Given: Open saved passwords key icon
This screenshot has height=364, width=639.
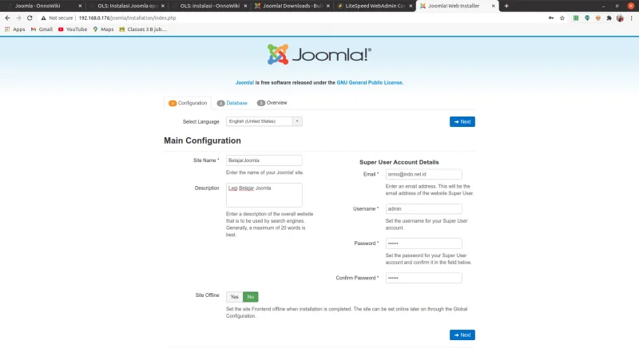Looking at the screenshot, I should click(x=551, y=18).
